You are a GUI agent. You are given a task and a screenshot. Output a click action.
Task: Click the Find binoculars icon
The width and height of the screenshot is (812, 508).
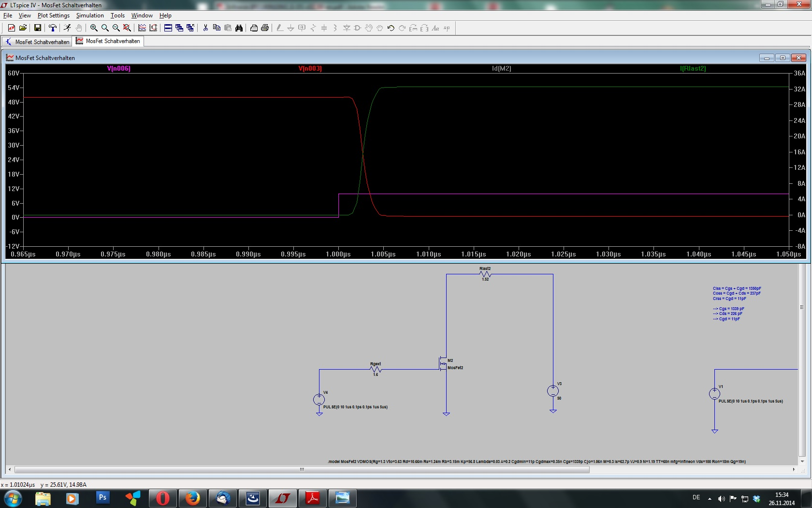click(239, 28)
